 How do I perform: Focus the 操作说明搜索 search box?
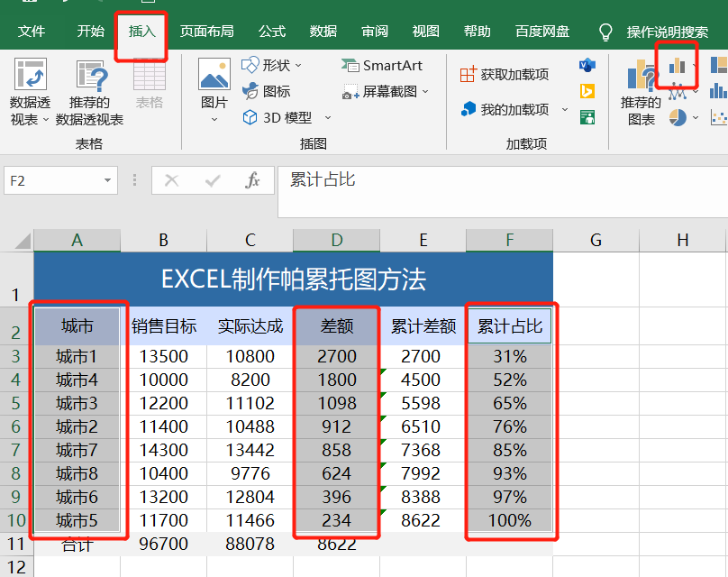[x=667, y=32]
